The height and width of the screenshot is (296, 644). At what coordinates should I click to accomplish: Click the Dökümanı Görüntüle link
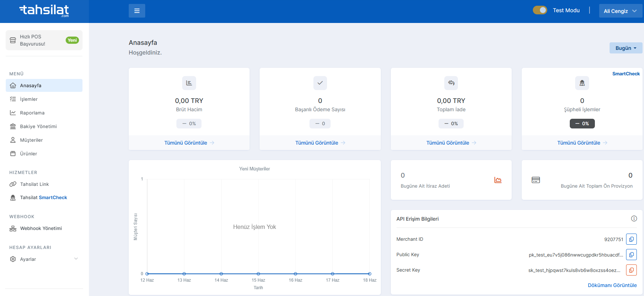pyautogui.click(x=612, y=285)
